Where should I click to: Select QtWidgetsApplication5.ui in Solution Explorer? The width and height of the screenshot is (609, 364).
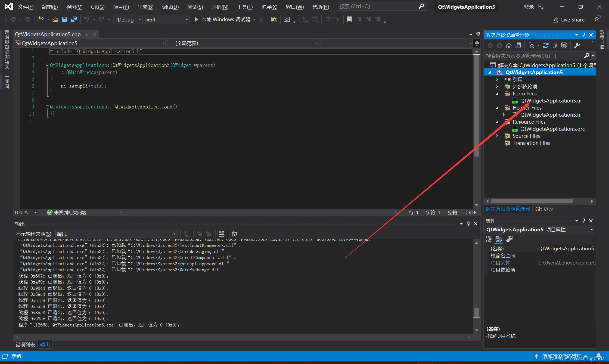pos(550,101)
